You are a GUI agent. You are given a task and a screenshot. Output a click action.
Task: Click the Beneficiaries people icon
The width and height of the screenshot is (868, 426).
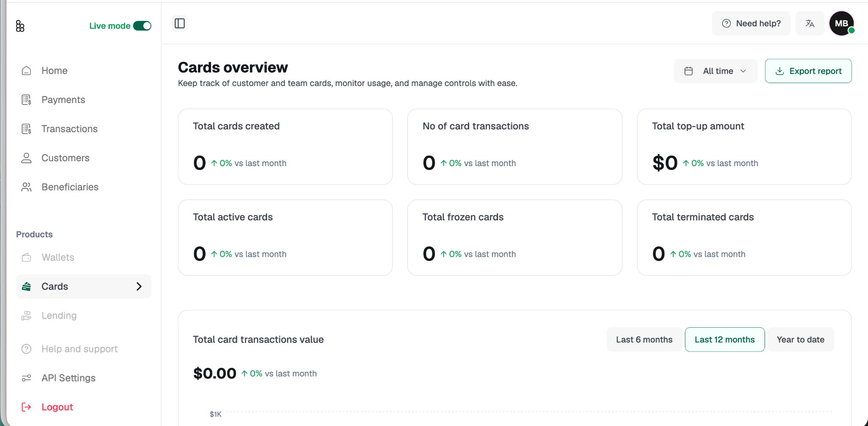click(x=26, y=187)
